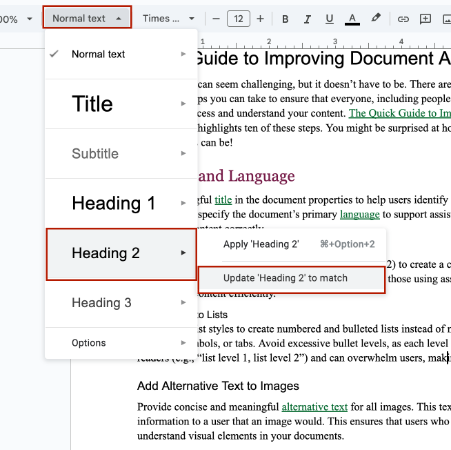The height and width of the screenshot is (450, 451).
Task: Decrease font size with minus button
Action: tap(216, 19)
